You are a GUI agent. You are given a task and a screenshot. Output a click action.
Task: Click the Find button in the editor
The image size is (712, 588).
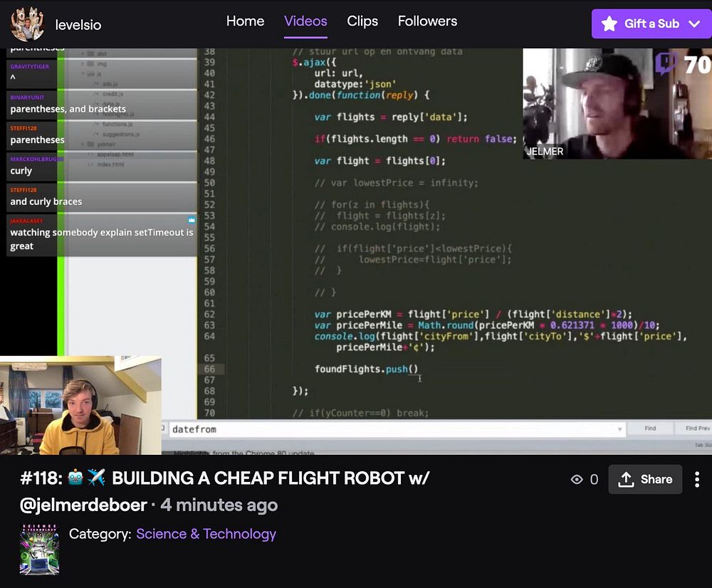pos(650,428)
